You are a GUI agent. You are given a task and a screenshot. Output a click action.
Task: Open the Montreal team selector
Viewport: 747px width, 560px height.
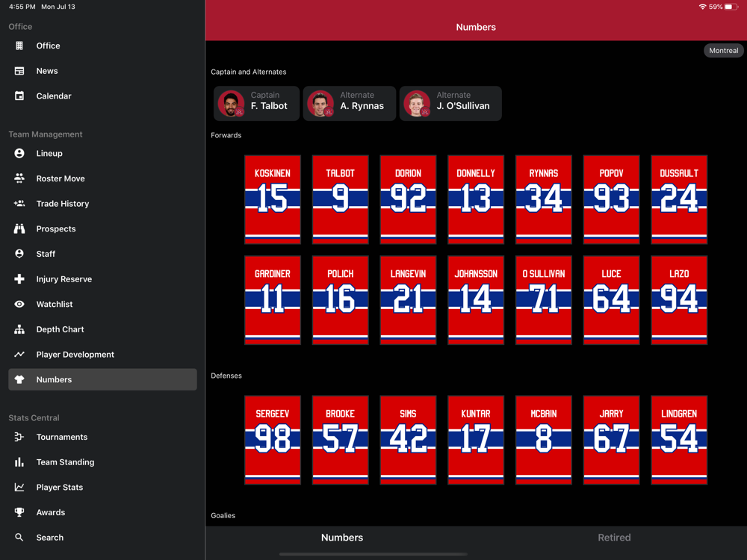(x=723, y=50)
